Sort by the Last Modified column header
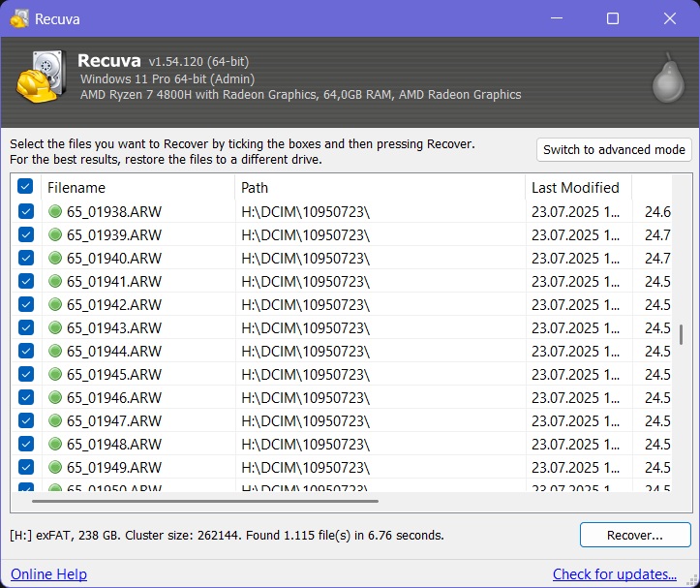 [x=579, y=188]
